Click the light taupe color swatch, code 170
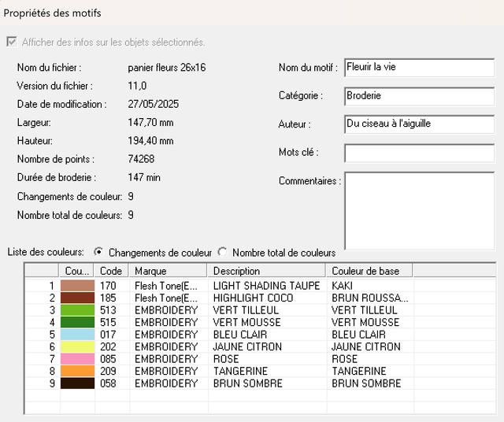Screen dimensions: 504x422 click(x=77, y=286)
